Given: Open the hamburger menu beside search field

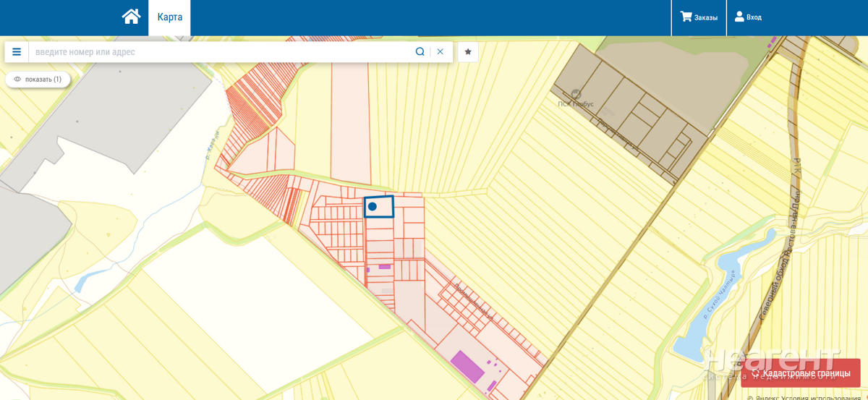Looking at the screenshot, I should [17, 52].
